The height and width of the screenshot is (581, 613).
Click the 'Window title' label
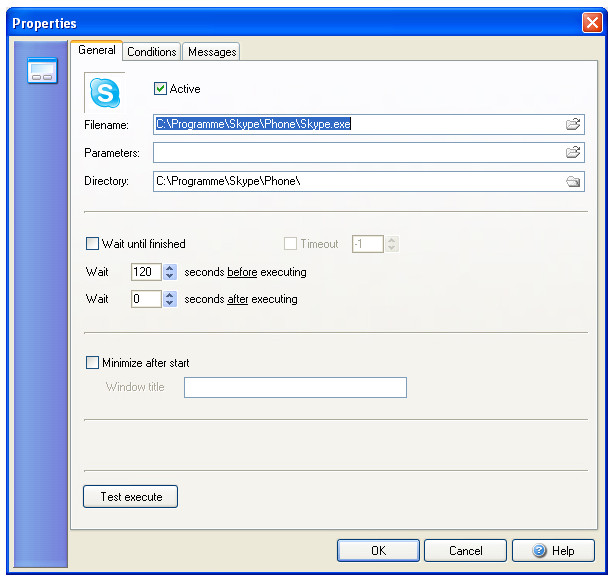tap(135, 387)
